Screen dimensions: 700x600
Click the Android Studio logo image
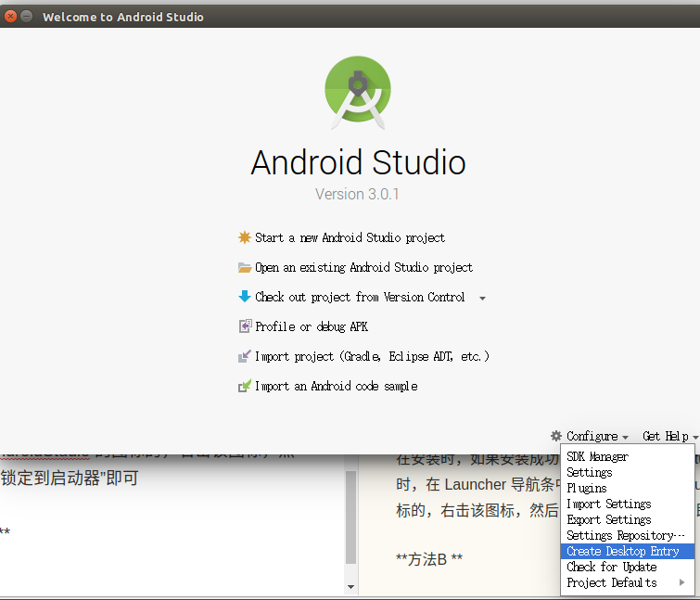click(x=358, y=93)
